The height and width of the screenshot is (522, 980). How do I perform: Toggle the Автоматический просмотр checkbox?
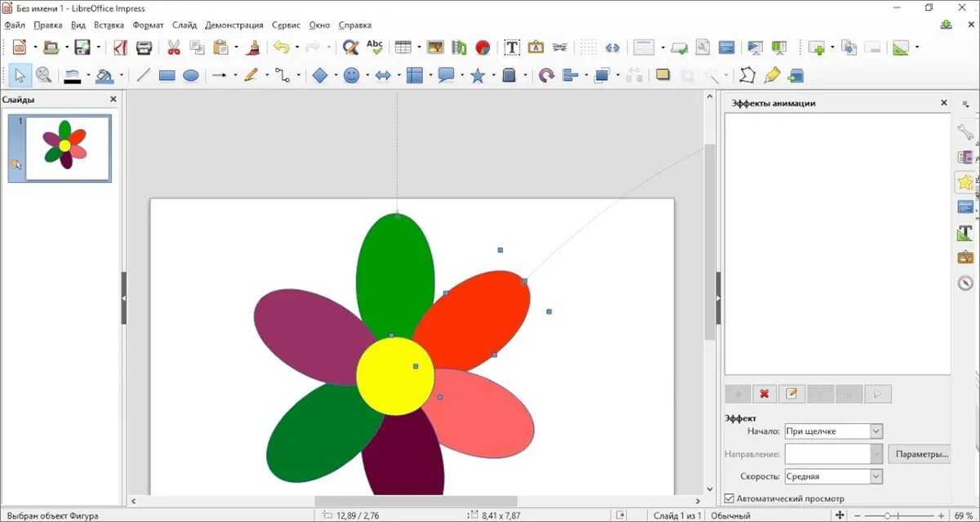(x=729, y=498)
